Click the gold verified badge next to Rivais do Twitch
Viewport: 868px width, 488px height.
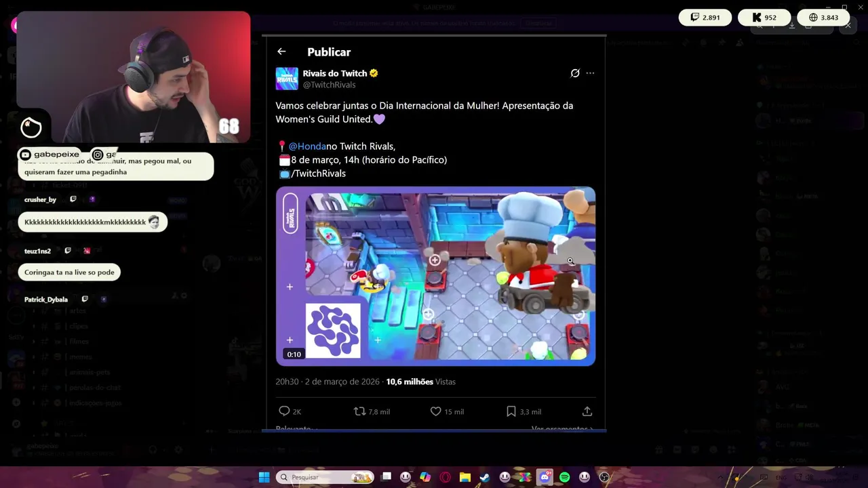[374, 73]
